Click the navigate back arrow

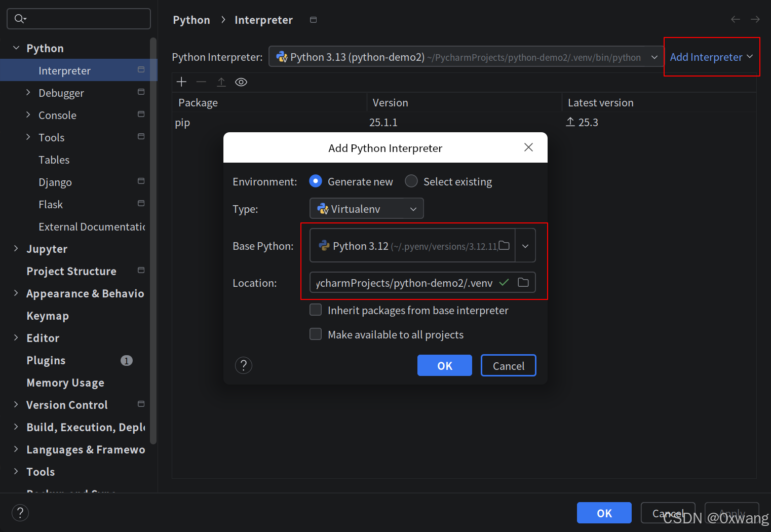pyautogui.click(x=736, y=19)
